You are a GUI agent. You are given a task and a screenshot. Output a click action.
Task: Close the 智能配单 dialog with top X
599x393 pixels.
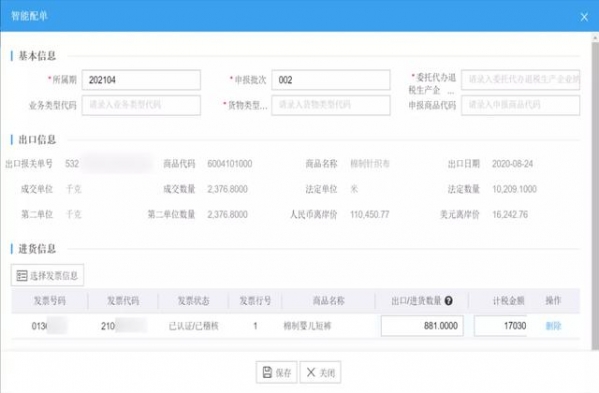(584, 17)
